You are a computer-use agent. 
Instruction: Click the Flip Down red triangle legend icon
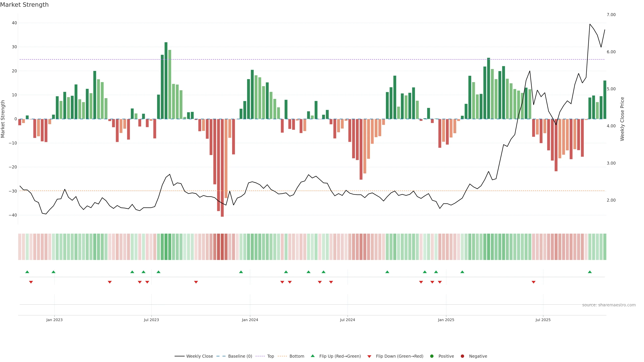tap(369, 356)
